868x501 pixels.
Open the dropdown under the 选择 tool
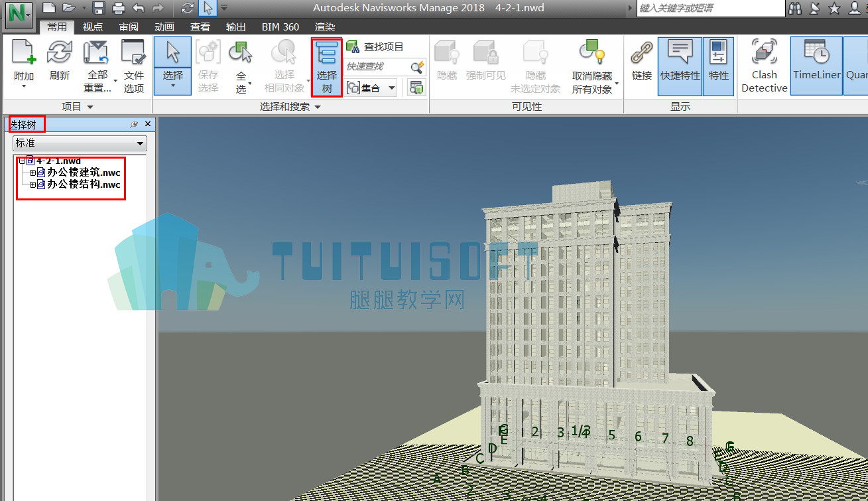click(173, 86)
